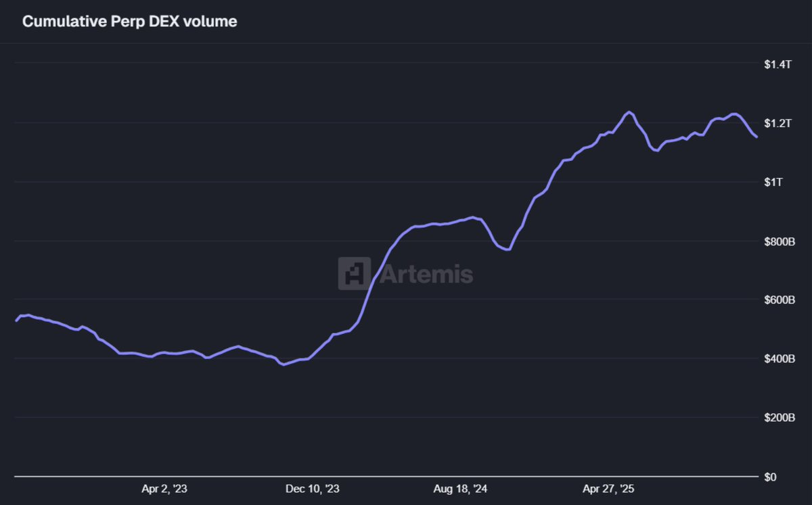Click the chart line at its lowest 2023 dip
The height and width of the screenshot is (505, 812).
[x=283, y=364]
